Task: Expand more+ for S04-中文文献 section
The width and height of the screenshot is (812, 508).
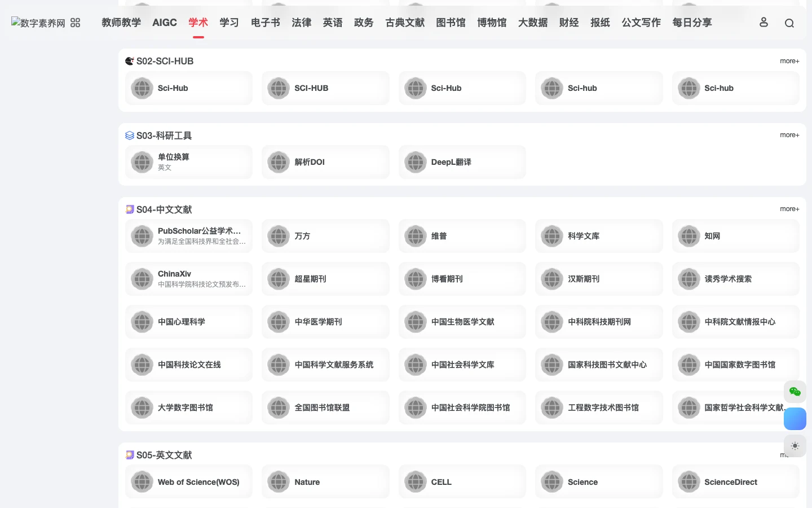Action: coord(789,209)
